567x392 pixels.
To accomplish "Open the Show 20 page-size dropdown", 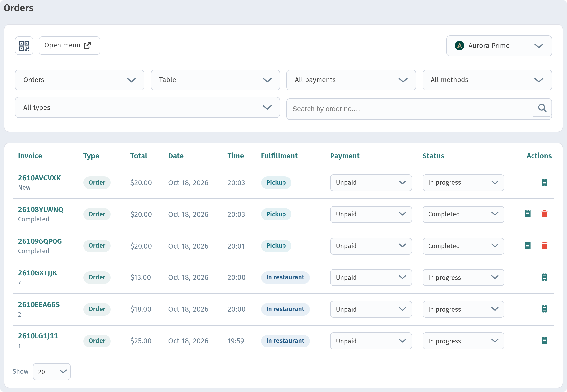I will [x=52, y=372].
